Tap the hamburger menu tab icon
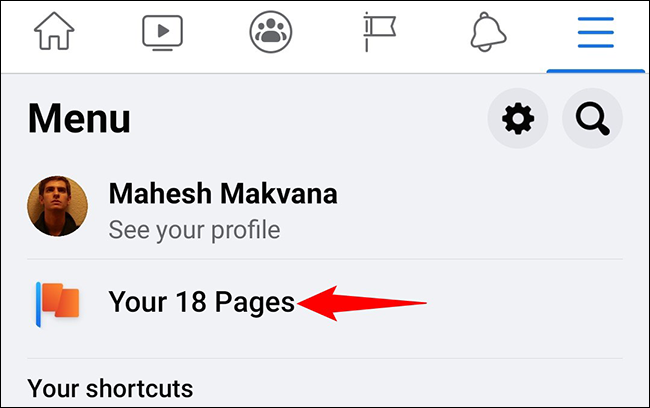 (595, 33)
